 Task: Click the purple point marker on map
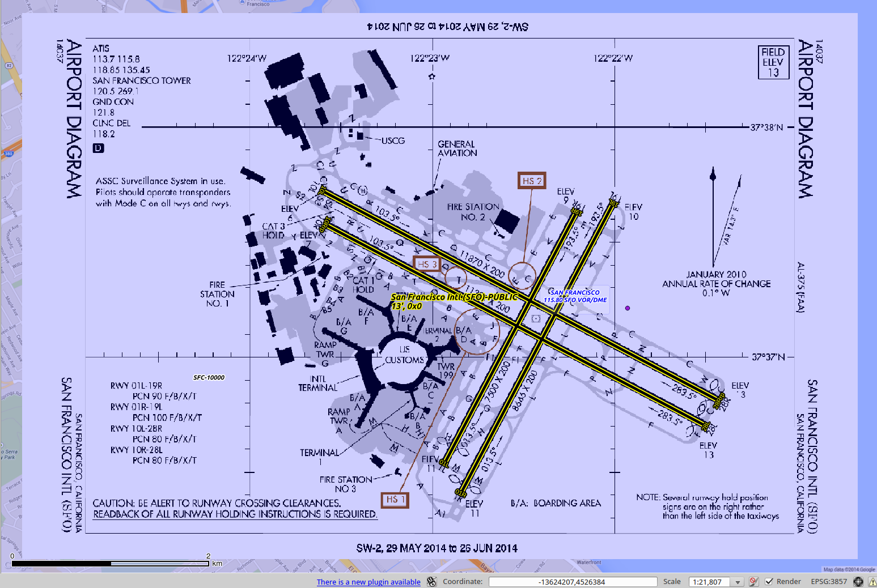(x=628, y=308)
